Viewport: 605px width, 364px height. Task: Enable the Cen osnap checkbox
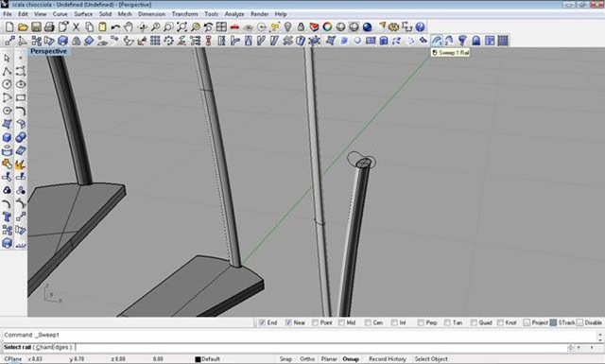pyautogui.click(x=368, y=322)
